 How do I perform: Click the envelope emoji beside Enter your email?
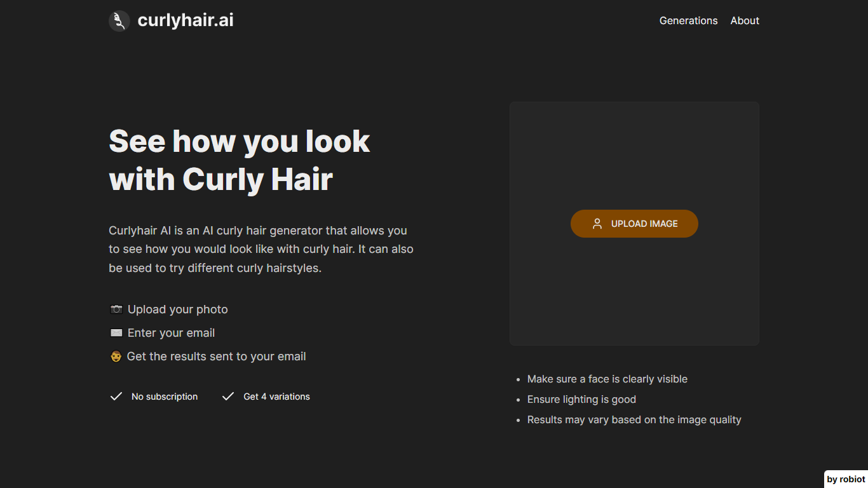116,333
